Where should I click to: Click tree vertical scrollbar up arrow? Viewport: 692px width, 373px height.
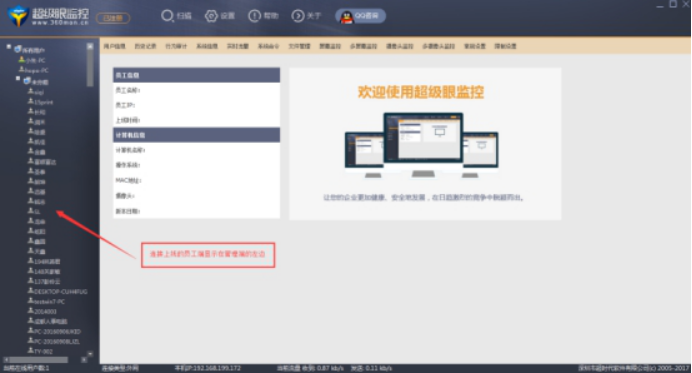tap(90, 46)
